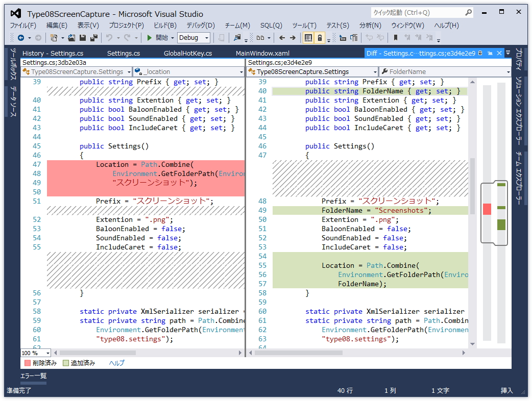Image resolution: width=532 pixels, height=401 pixels.
Task: Click the ヘルプ link below the diff
Action: tap(116, 363)
